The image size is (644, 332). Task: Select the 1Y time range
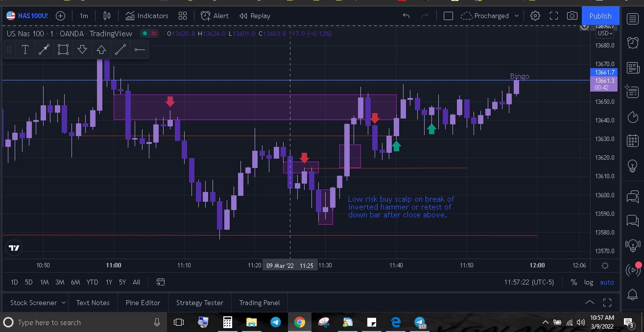(x=109, y=282)
